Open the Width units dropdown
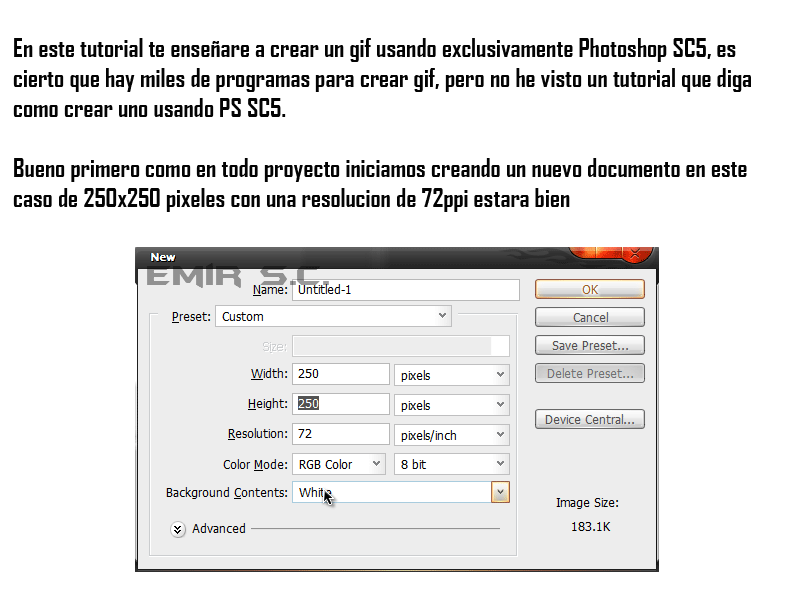The image size is (800, 600). tap(452, 375)
